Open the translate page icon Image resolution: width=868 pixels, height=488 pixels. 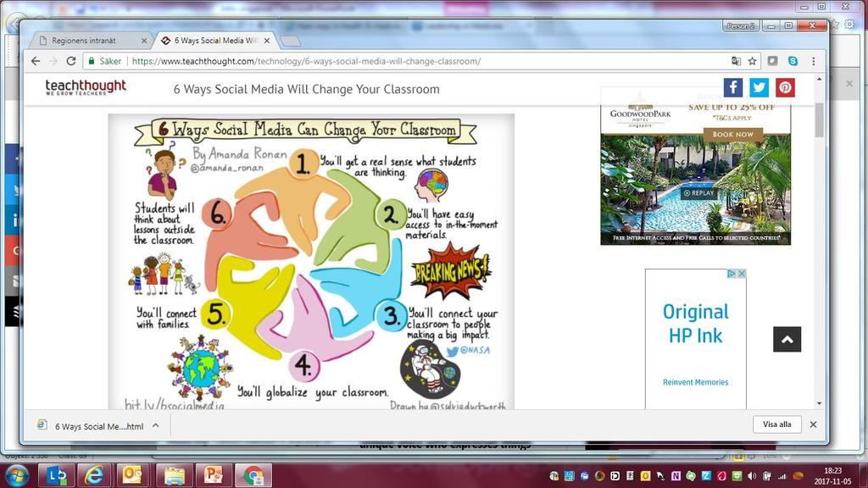(736, 61)
